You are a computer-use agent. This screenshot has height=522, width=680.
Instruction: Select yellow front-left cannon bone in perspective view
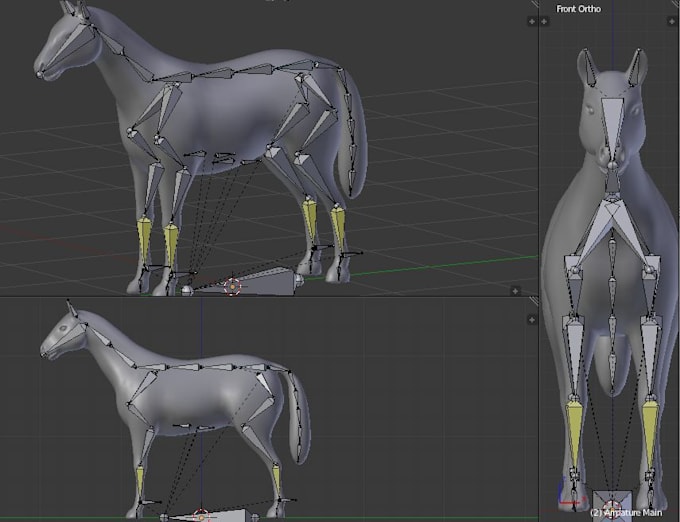click(144, 240)
